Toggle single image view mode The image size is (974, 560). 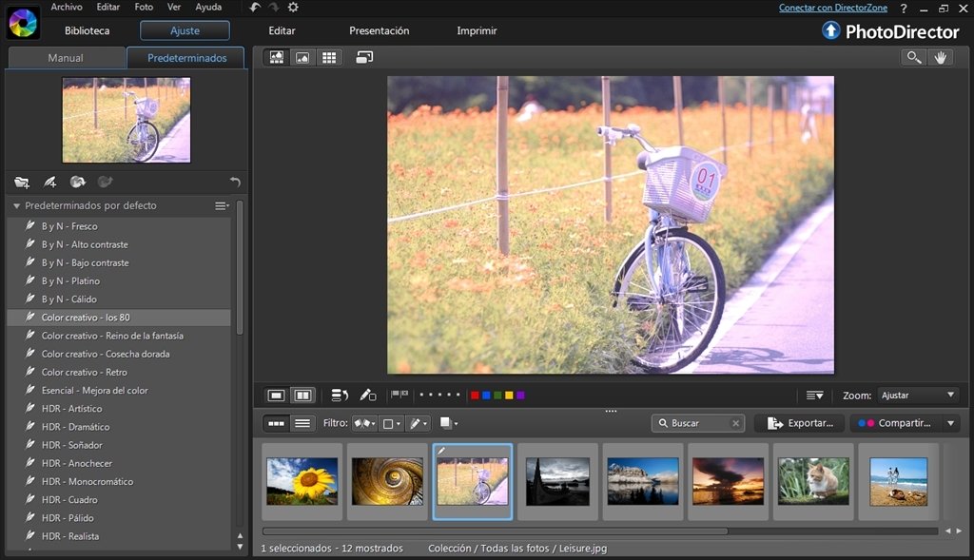click(277, 396)
